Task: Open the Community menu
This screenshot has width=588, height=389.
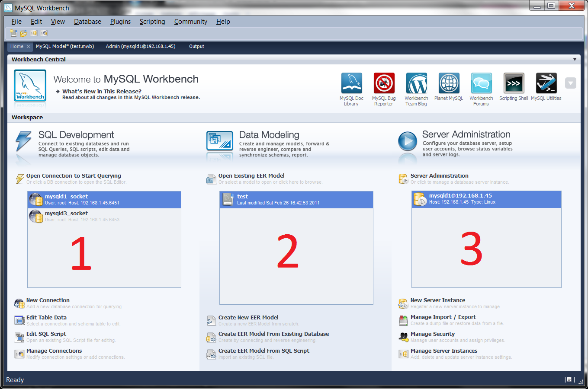Action: point(191,22)
